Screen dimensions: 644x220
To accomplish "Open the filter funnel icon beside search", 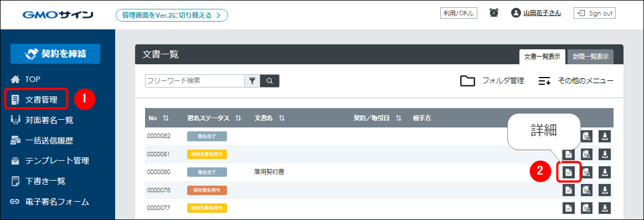I will pyautogui.click(x=253, y=81).
